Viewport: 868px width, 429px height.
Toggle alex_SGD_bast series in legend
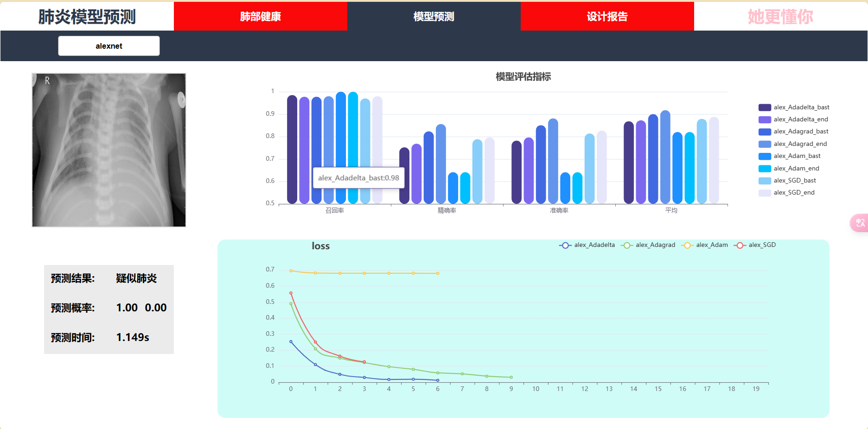point(787,181)
